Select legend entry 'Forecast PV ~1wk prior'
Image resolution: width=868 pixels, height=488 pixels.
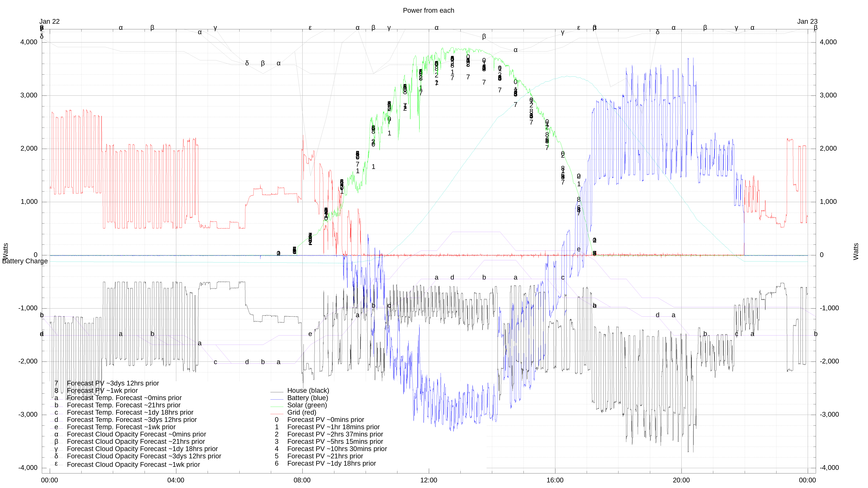(x=102, y=390)
